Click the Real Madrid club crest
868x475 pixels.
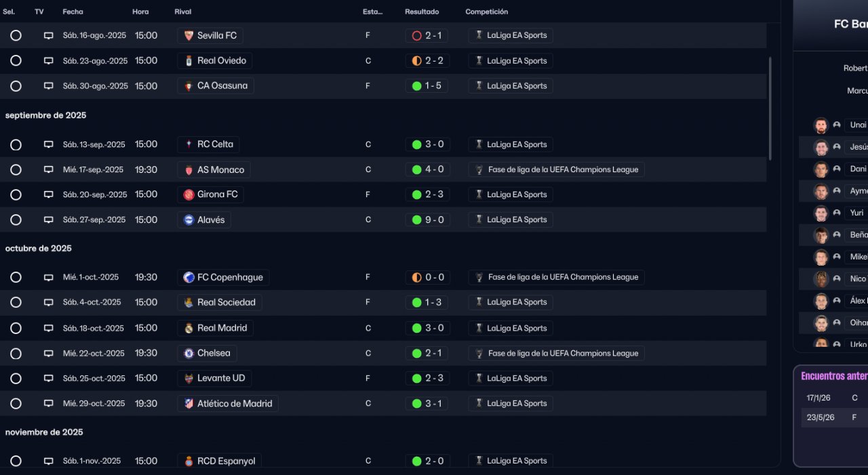tap(189, 328)
